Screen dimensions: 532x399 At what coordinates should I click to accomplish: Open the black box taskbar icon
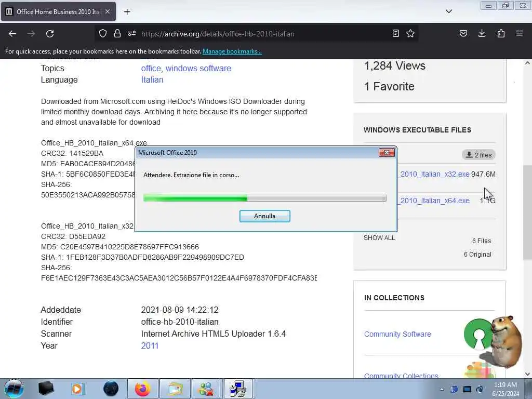point(46,389)
